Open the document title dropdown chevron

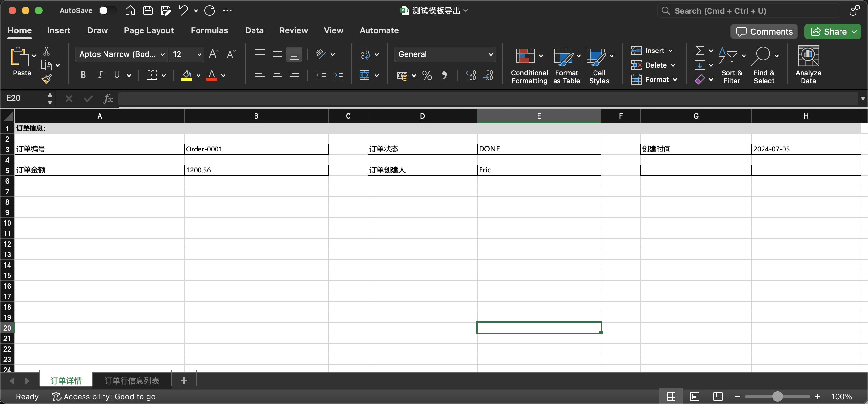coord(465,11)
